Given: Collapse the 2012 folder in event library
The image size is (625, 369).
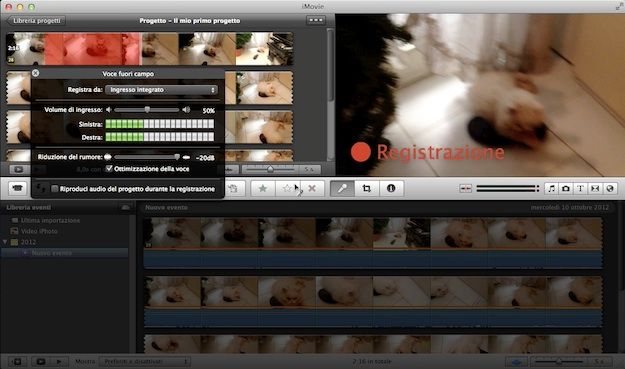Looking at the screenshot, I should (x=5, y=242).
